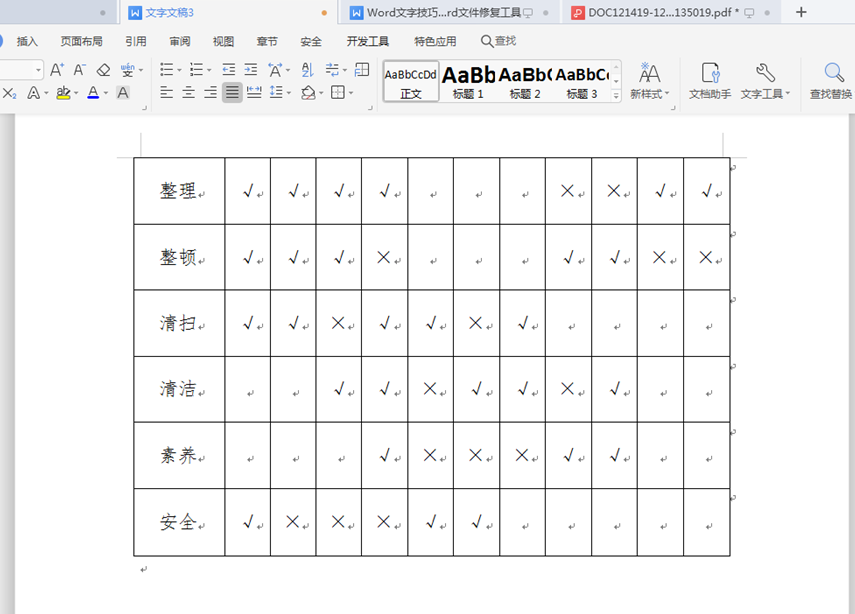This screenshot has height=614, width=855.
Task: Increase font size with A+ icon
Action: (x=57, y=70)
